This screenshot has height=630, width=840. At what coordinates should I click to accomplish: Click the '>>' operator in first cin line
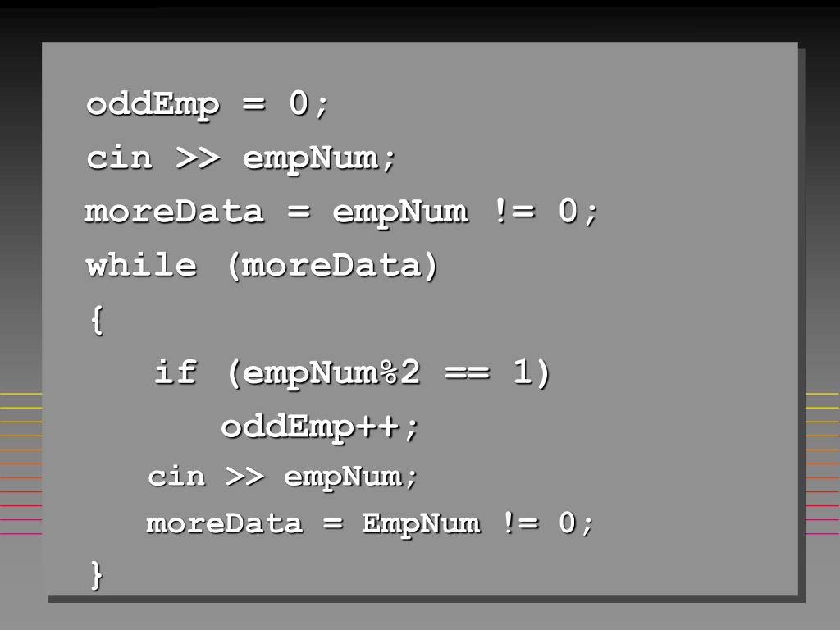click(x=198, y=158)
